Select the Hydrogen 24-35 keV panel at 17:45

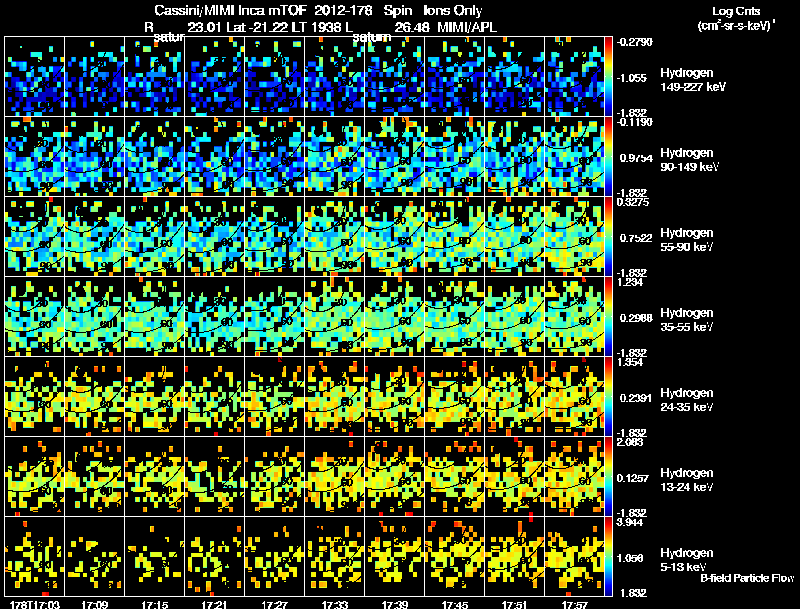click(455, 396)
